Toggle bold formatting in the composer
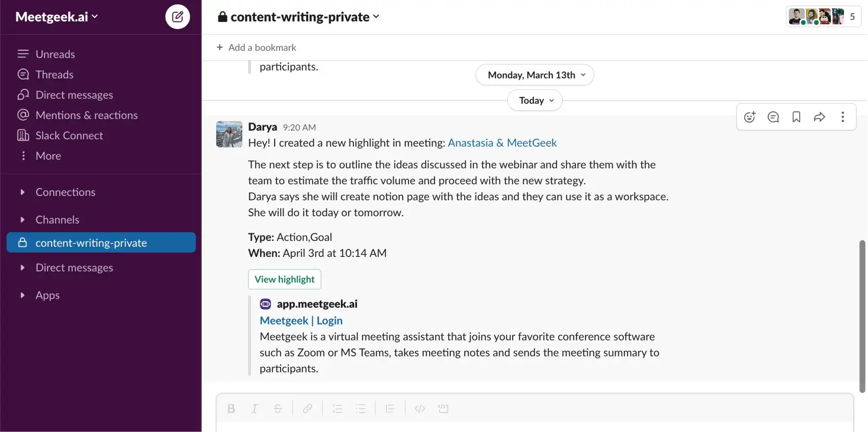The image size is (868, 432). click(x=231, y=408)
